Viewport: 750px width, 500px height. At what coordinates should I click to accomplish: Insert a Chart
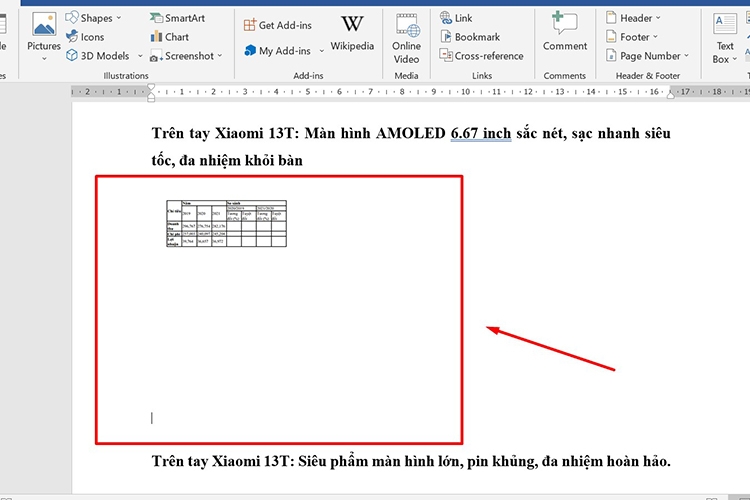click(169, 37)
